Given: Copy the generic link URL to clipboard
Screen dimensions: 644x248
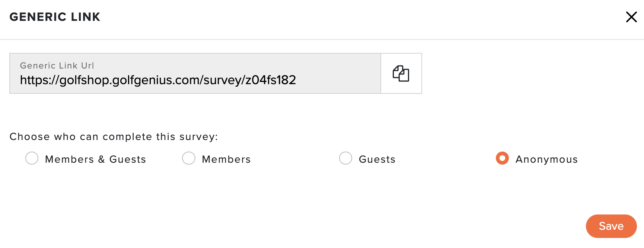Looking at the screenshot, I should click(401, 73).
